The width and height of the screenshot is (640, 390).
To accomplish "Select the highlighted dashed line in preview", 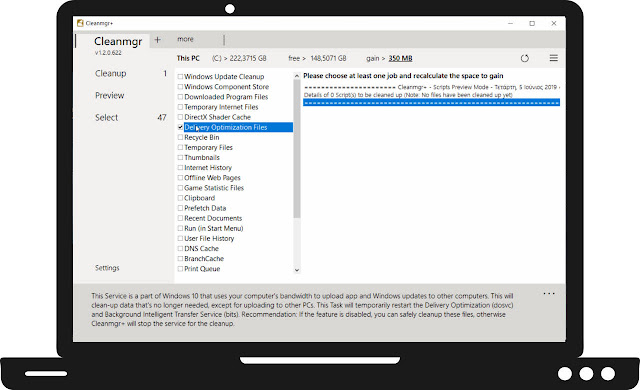I will coord(431,103).
